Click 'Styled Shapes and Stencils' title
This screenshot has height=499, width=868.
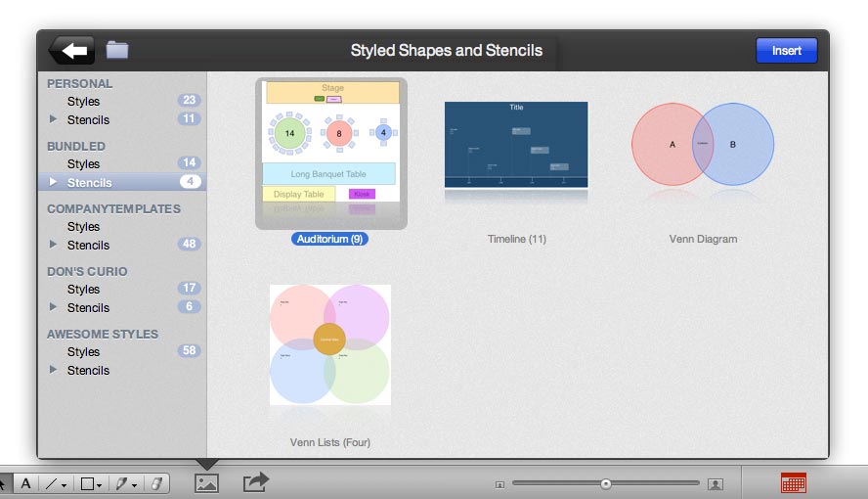(446, 51)
